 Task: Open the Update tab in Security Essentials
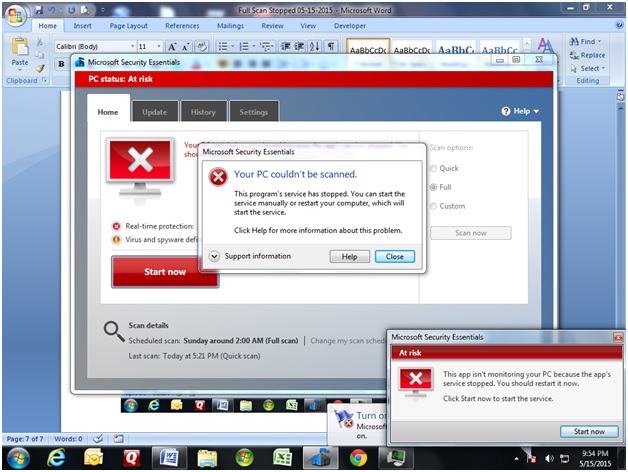click(x=155, y=112)
